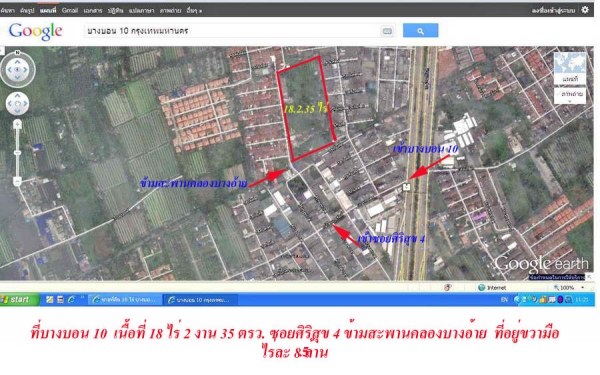Click the taskbar clock

(581, 300)
